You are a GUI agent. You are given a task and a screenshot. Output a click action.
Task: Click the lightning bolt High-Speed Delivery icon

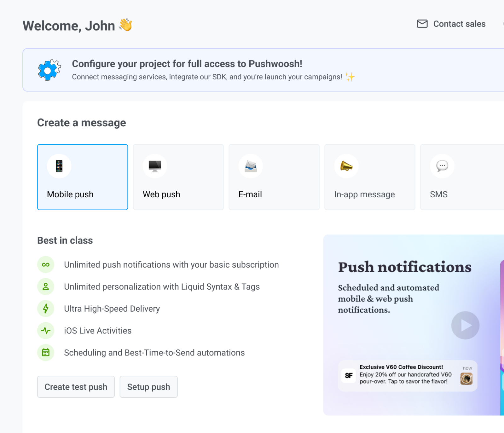click(x=46, y=309)
